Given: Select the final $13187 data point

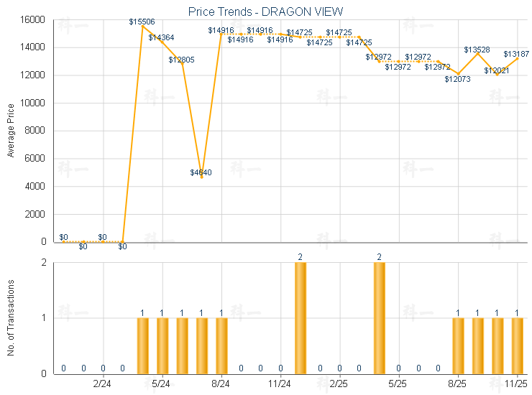Looking at the screenshot, I should [518, 58].
